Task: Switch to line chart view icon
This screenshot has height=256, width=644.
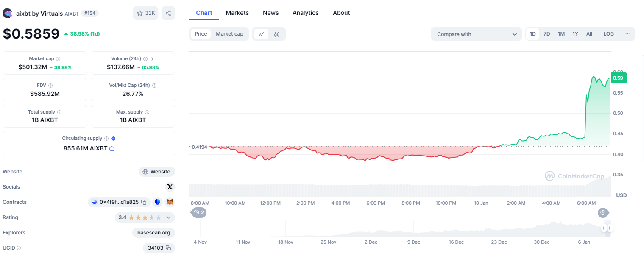Action: tap(261, 34)
